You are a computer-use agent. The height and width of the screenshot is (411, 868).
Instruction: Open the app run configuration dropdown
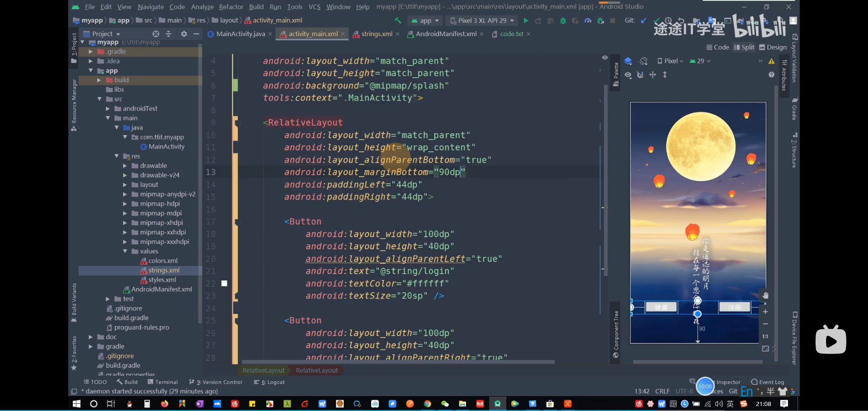(425, 21)
